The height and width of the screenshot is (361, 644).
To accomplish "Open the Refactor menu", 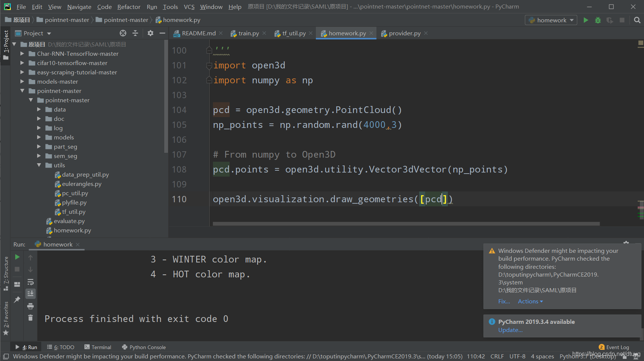I will click(129, 7).
